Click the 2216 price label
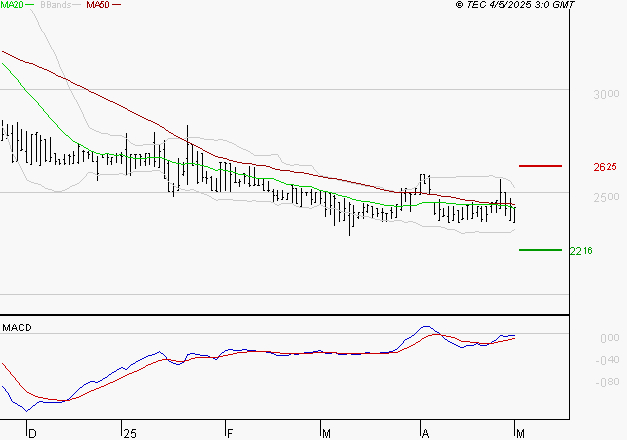The height and width of the screenshot is (440, 627). (581, 251)
